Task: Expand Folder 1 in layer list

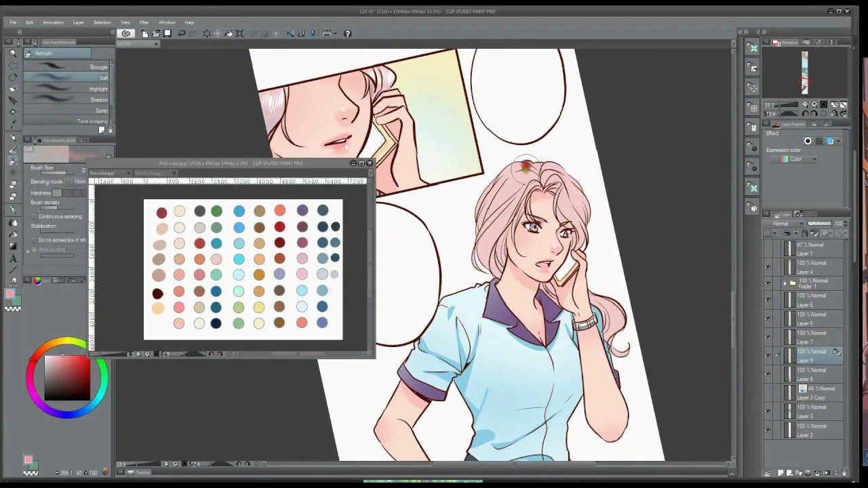Action: 785,283
